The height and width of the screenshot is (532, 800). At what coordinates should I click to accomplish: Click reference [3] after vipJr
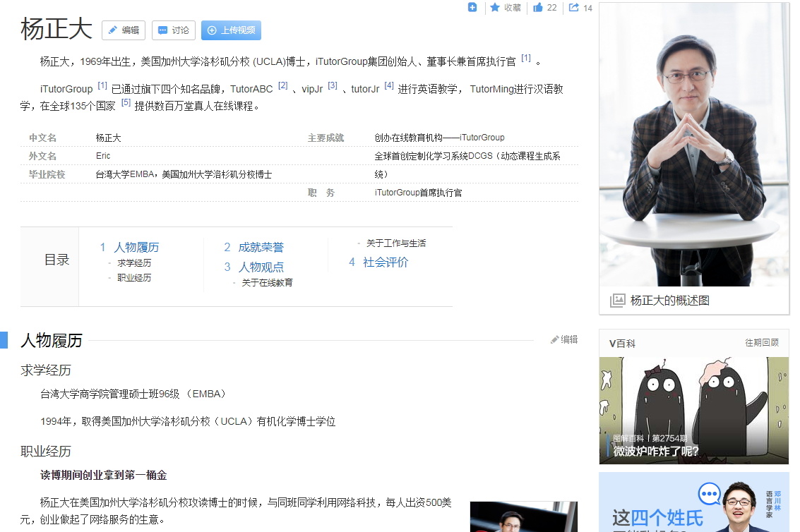(x=333, y=85)
